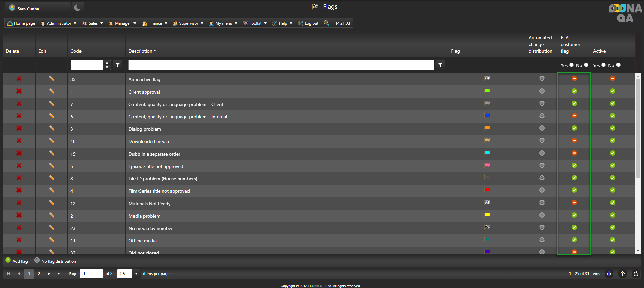Click the Code column filter icon
This screenshot has width=644, height=288.
click(118, 65)
